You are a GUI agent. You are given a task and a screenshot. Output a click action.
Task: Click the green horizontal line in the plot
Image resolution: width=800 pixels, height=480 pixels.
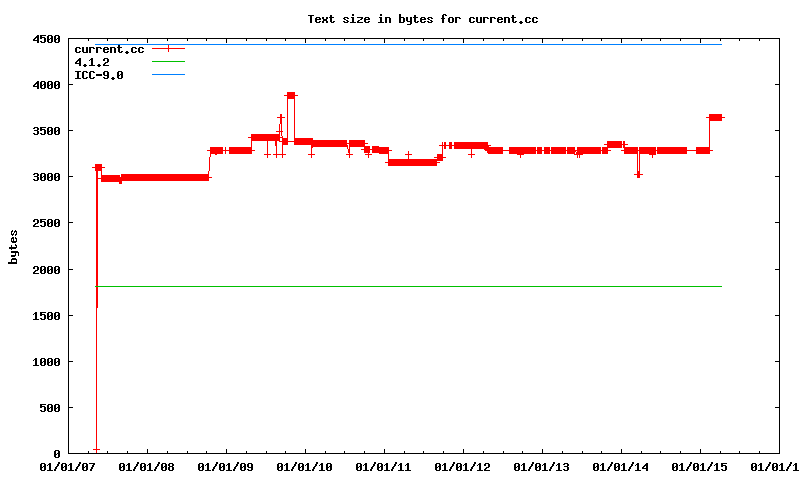[x=400, y=287]
